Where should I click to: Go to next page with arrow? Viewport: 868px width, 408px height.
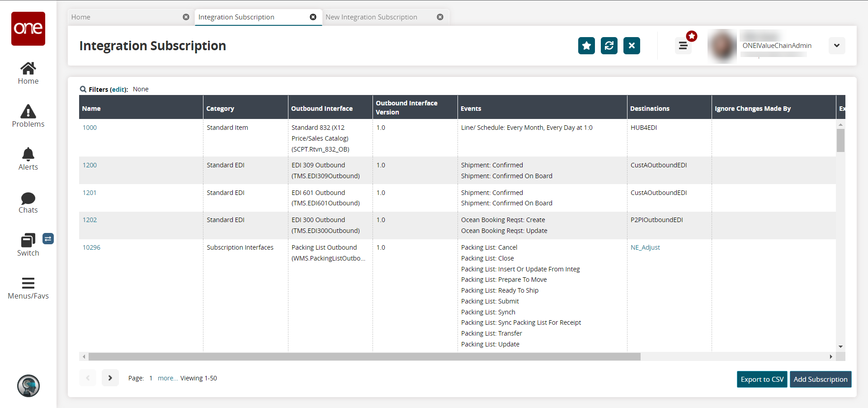[110, 378]
